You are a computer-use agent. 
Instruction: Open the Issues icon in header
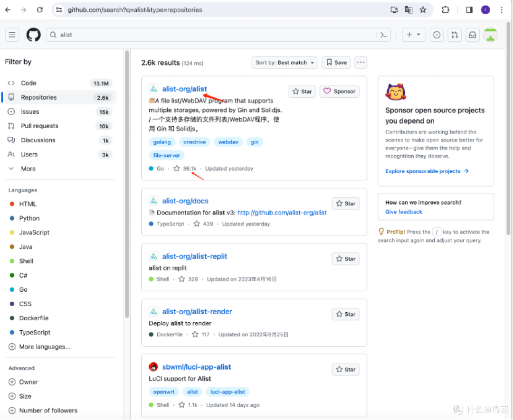[437, 35]
